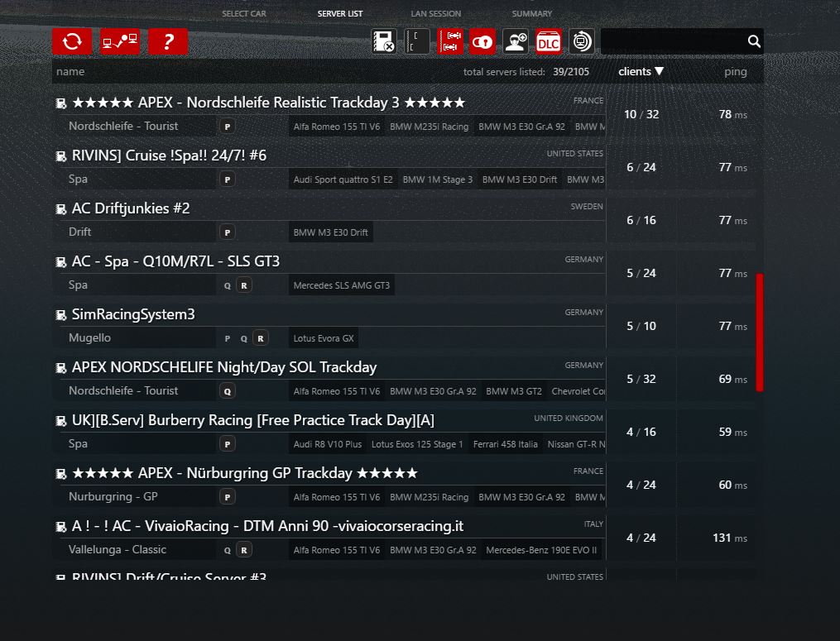The height and width of the screenshot is (641, 840).
Task: Click the Mercedes-Benz 190E EVO II chip
Action: pyautogui.click(x=541, y=550)
